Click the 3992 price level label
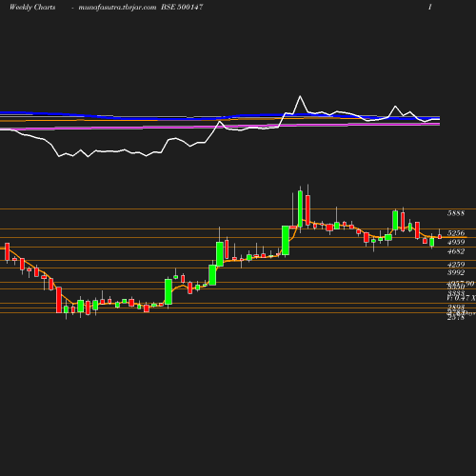Image resolution: width=476 pixels, height=476 pixels. (456, 272)
